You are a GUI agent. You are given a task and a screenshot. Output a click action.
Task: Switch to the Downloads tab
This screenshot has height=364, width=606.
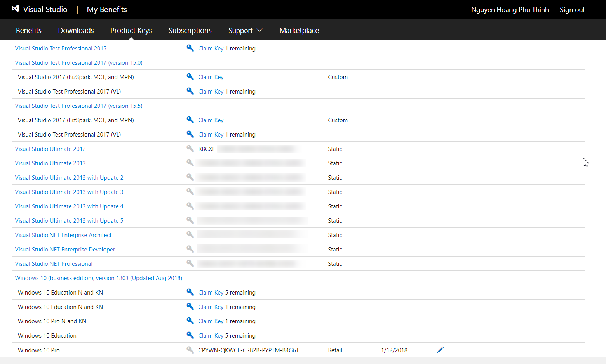[76, 30]
